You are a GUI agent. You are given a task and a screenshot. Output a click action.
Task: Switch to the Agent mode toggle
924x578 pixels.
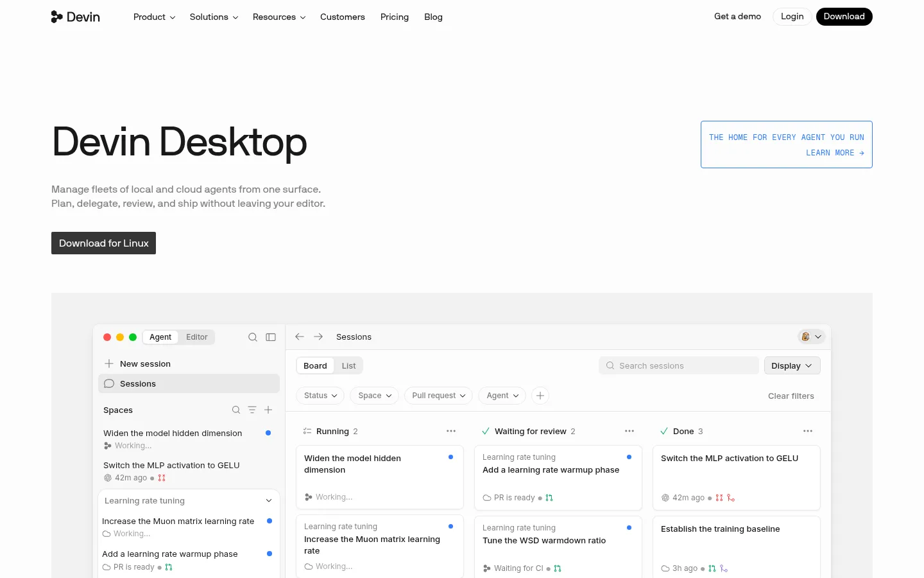(160, 337)
